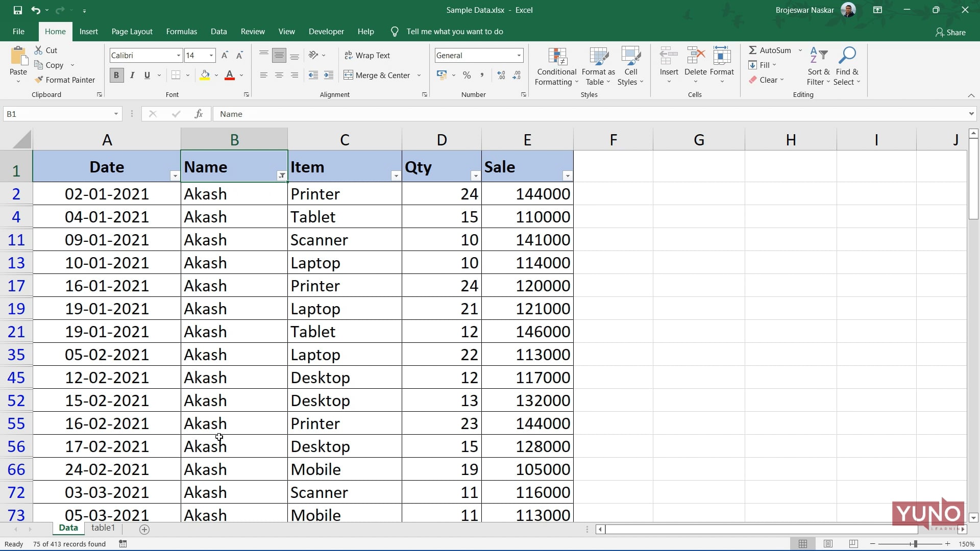Apply Comma Style format

pos(482,75)
